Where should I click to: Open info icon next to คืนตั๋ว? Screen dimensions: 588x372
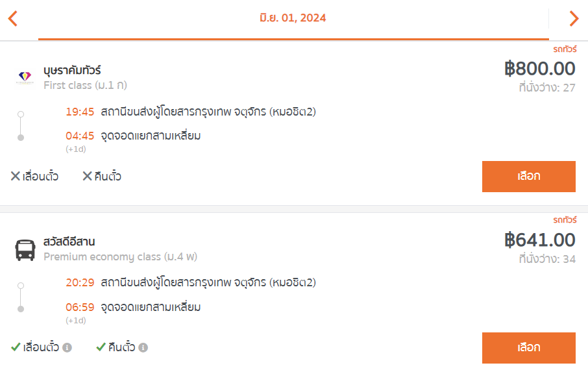click(143, 347)
